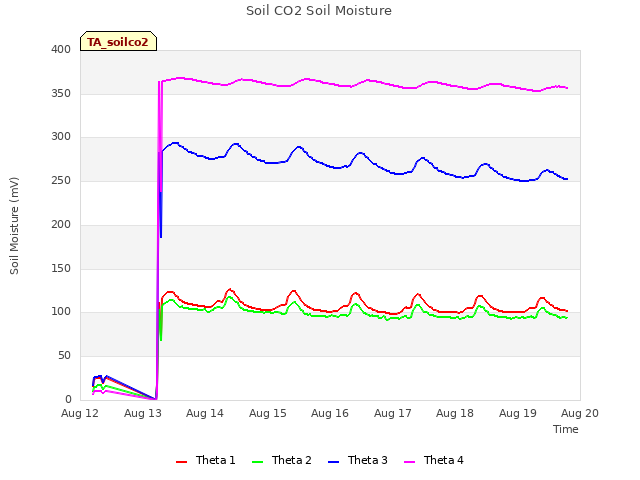
Task: Click the chart title Soil CO2 Soil Moisture
Action: click(x=319, y=11)
